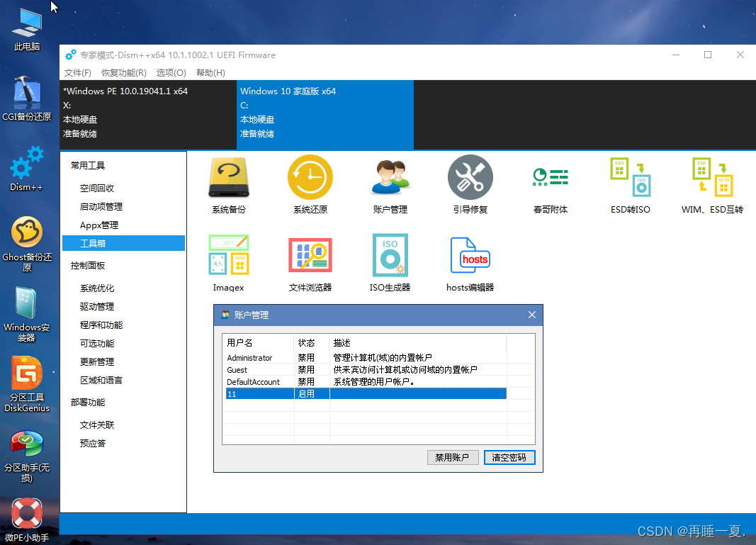The image size is (756, 545).
Task: Open the 春哥附体 tool icon
Action: tap(550, 177)
